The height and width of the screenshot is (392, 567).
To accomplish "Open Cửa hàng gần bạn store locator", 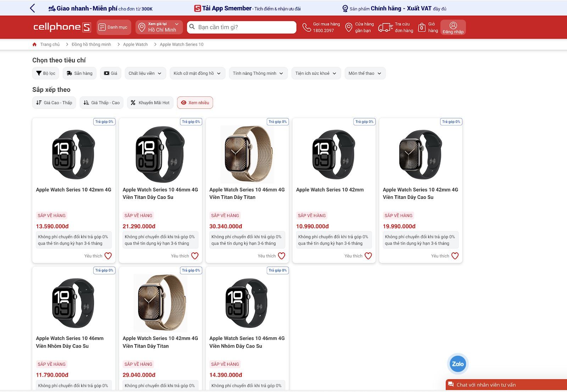I will (360, 27).
